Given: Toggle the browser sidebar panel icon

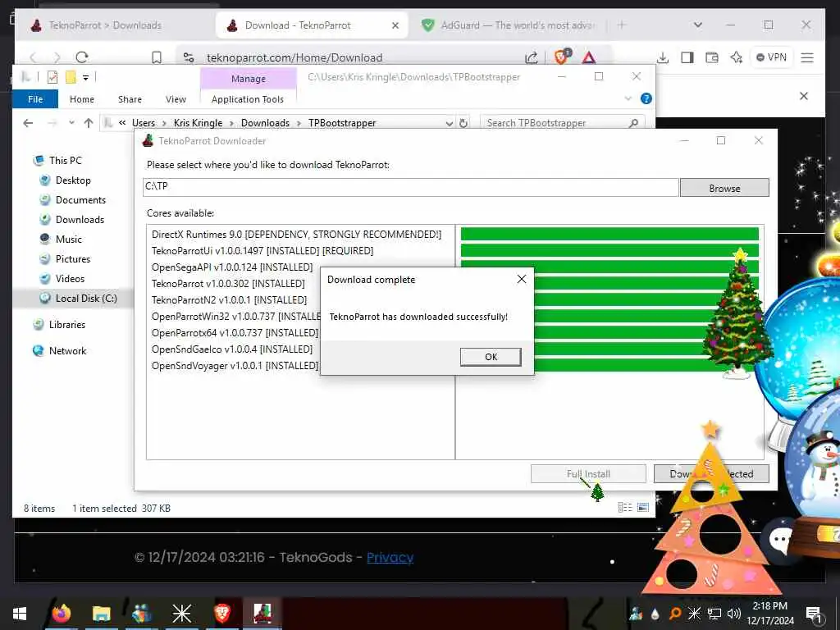Looking at the screenshot, I should pyautogui.click(x=687, y=57).
